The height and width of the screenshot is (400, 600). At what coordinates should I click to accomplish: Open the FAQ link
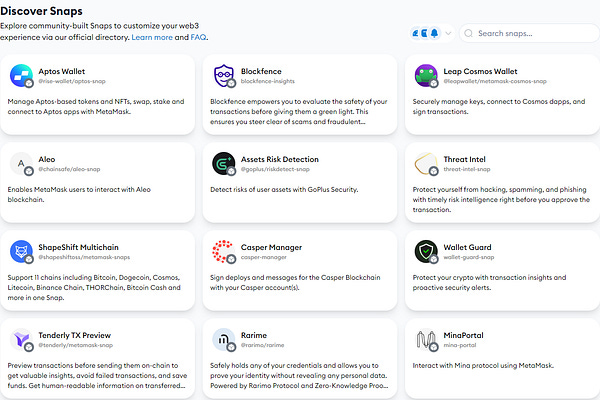point(198,37)
